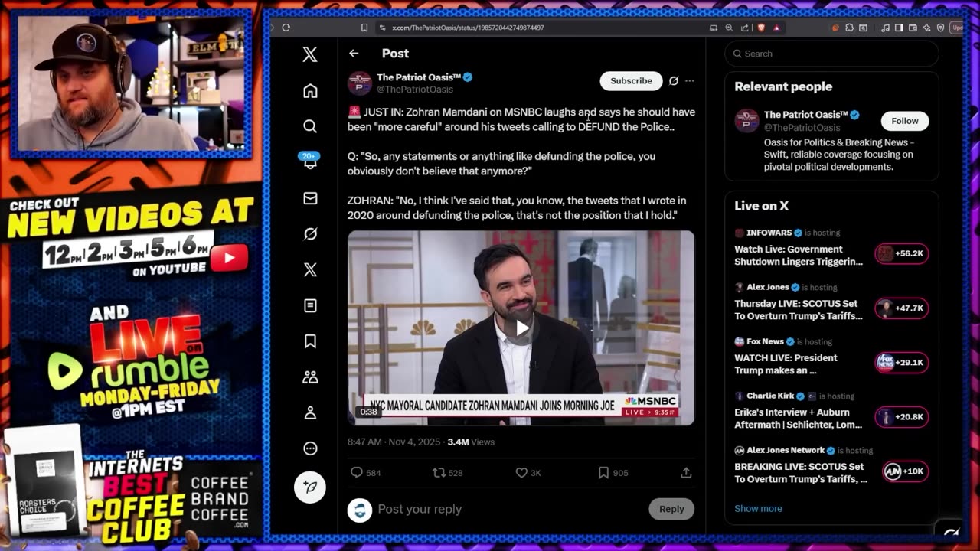Play the Zohran Mamdani MSNBC video
This screenshot has width=980, height=551.
point(521,328)
